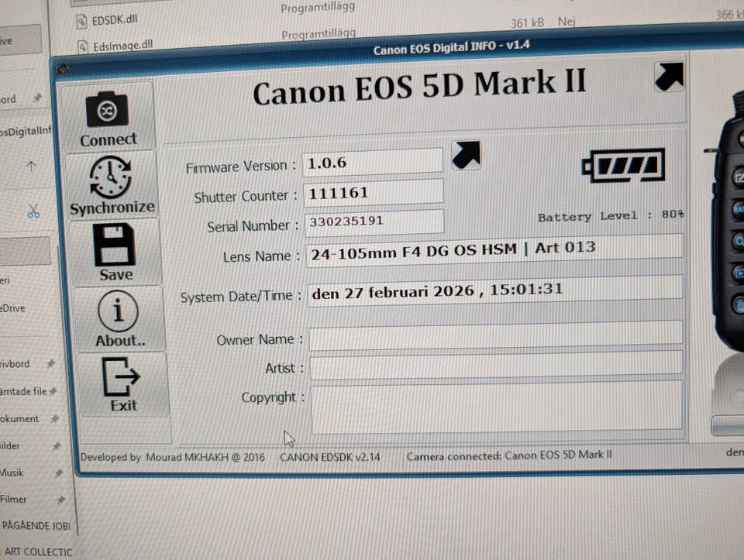
Task: Click into the Artist field
Action: pos(496,365)
